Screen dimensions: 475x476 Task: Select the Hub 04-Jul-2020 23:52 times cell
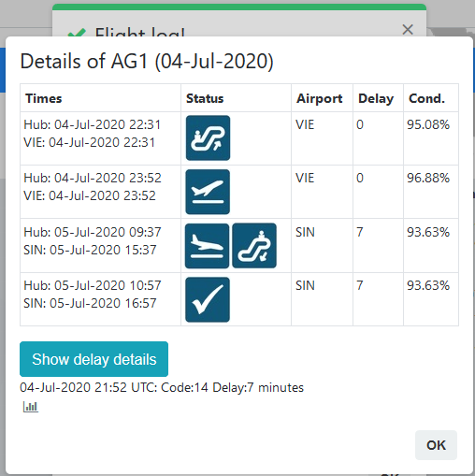click(100, 192)
